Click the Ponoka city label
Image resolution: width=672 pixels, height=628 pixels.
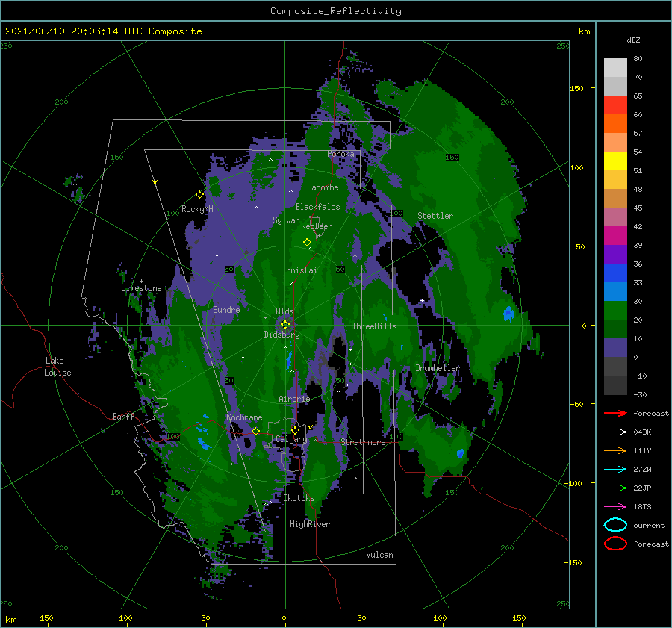(340, 154)
